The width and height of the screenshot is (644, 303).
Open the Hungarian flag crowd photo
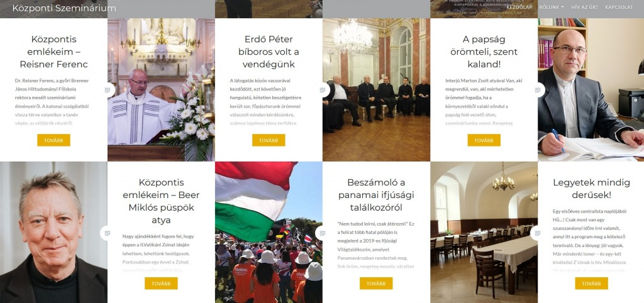(x=269, y=233)
